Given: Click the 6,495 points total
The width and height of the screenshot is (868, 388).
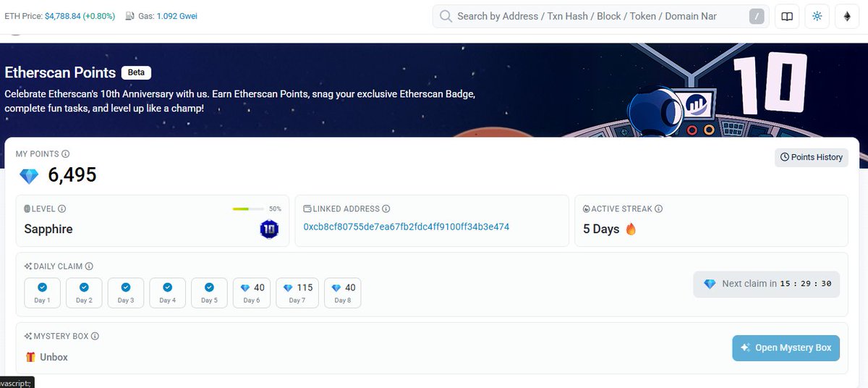Looking at the screenshot, I should pyautogui.click(x=72, y=175).
